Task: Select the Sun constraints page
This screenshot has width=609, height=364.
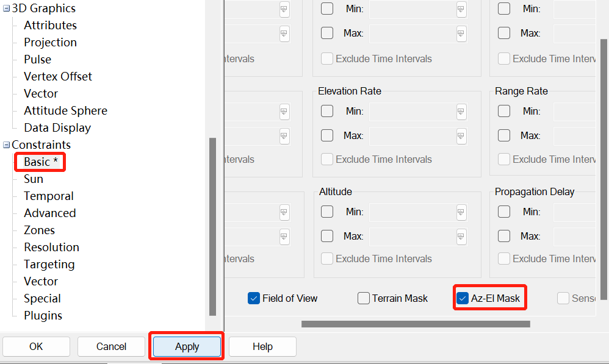Action: (34, 179)
